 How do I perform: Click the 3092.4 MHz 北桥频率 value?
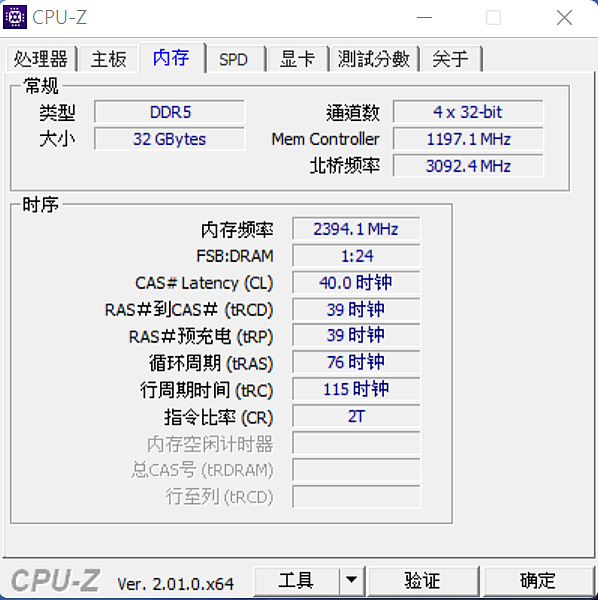coord(468,166)
